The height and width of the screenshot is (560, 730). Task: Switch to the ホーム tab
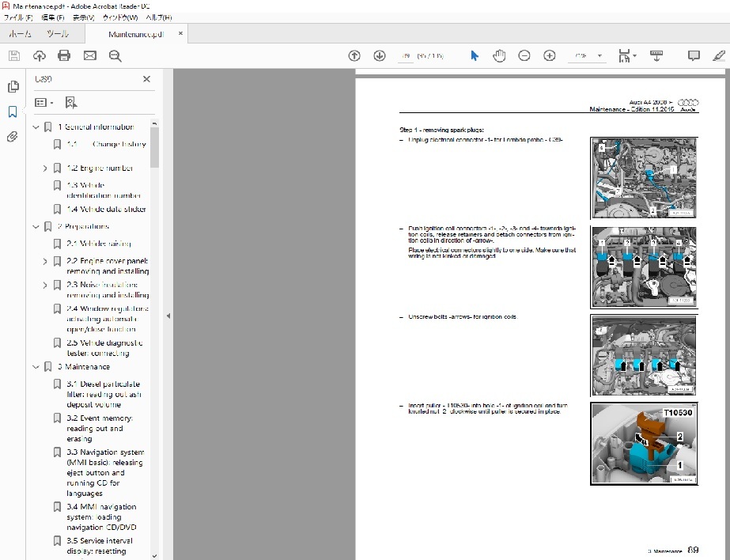pyautogui.click(x=20, y=34)
